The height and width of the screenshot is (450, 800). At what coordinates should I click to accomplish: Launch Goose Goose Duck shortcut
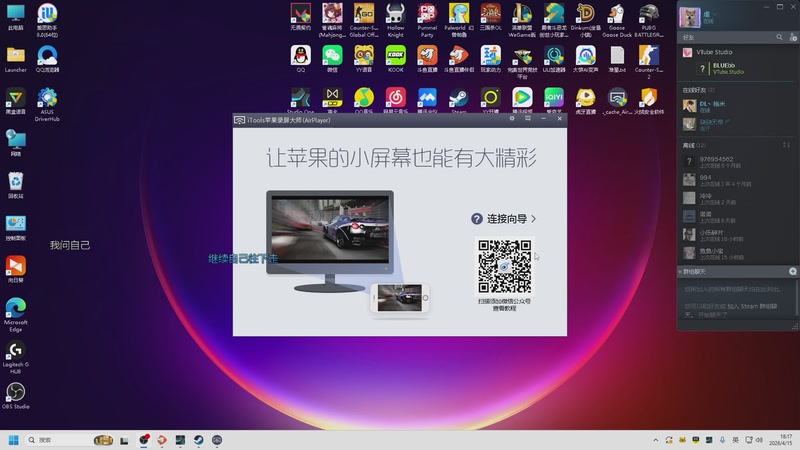617,20
